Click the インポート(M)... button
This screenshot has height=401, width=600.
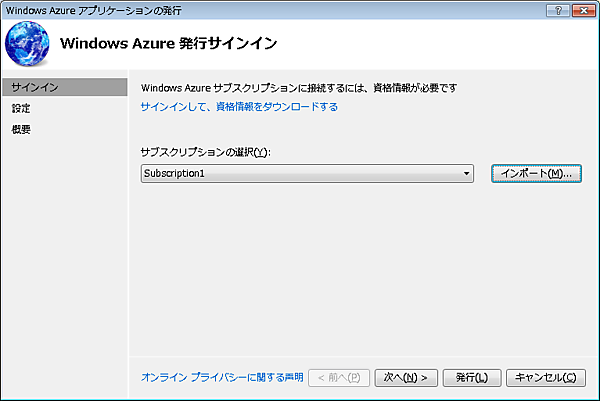tap(536, 173)
